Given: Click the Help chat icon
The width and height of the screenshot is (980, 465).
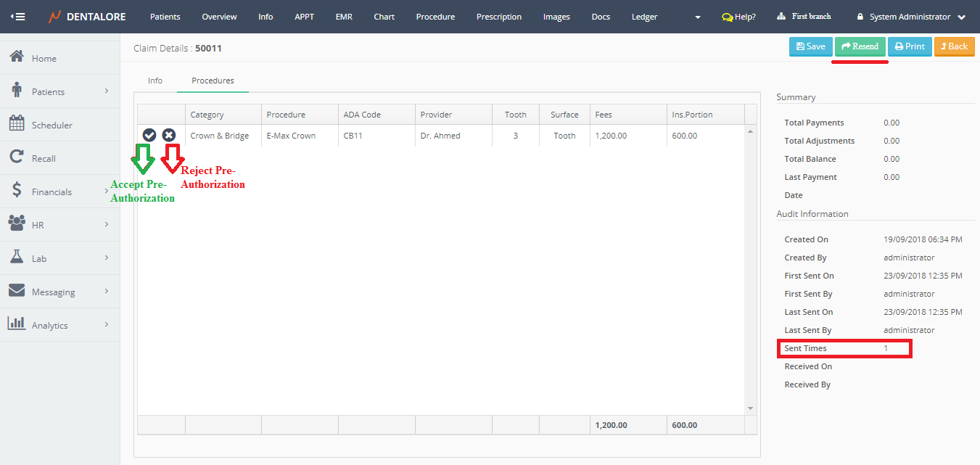Looking at the screenshot, I should (x=727, y=17).
